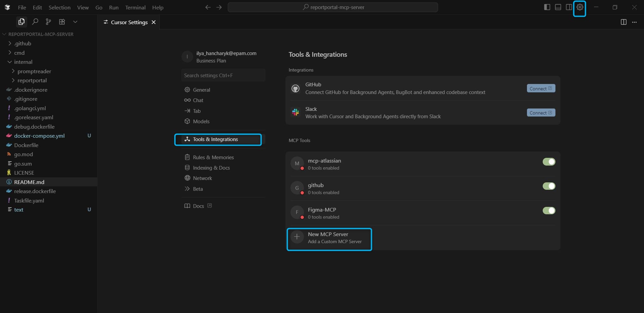644x313 pixels.
Task: Connect GitHub for Background Agents
Action: 541,88
